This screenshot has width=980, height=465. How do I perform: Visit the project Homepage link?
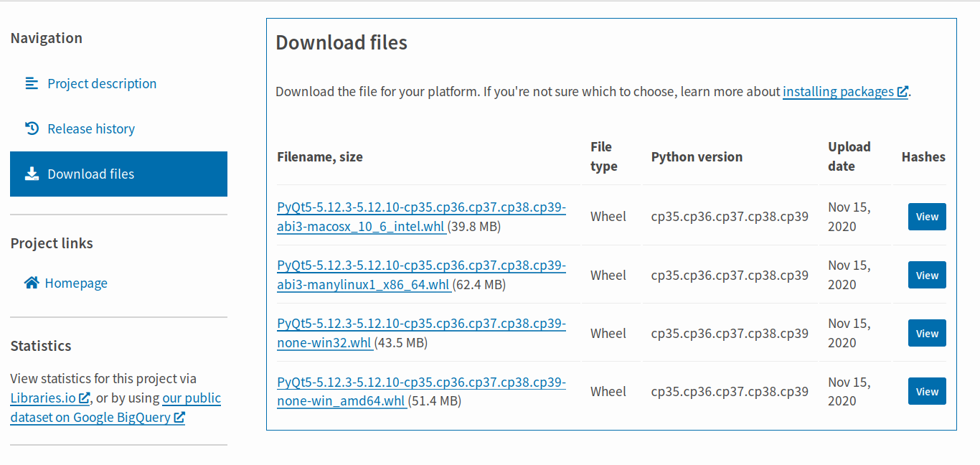pos(75,283)
